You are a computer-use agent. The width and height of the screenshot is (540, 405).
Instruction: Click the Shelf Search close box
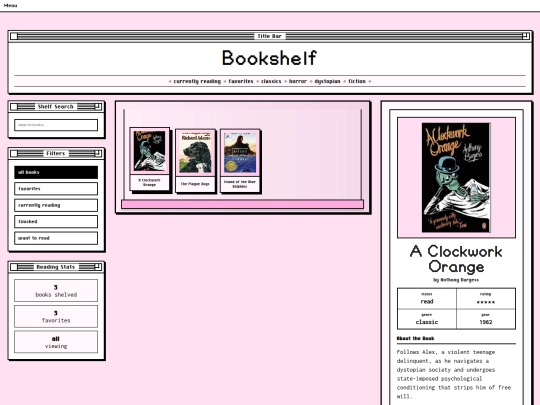[14, 107]
